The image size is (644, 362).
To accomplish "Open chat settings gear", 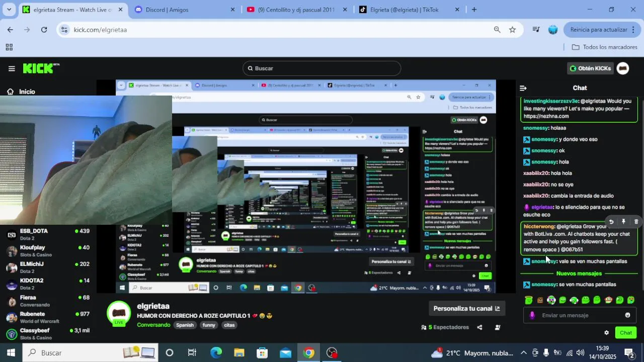I will pos(606,333).
